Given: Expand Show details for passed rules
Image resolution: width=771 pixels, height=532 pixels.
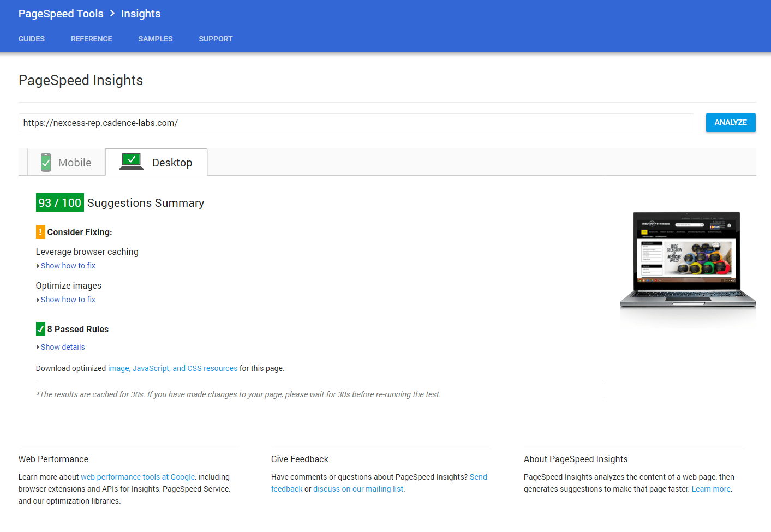Looking at the screenshot, I should click(61, 347).
